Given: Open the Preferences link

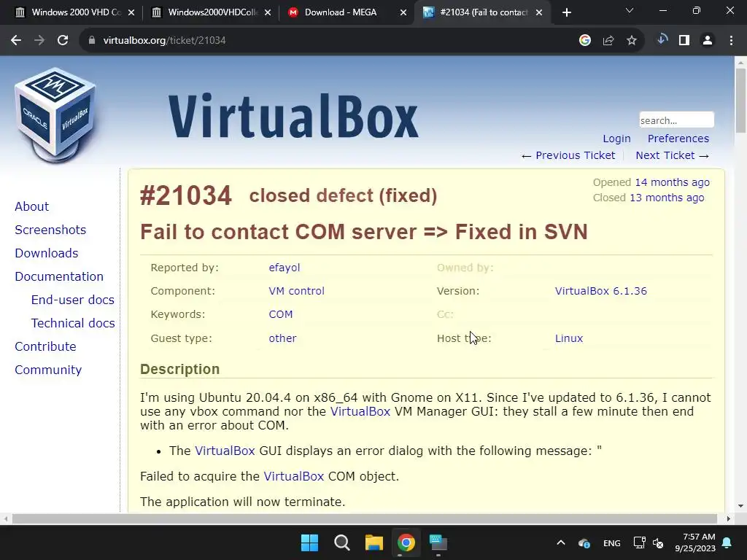Looking at the screenshot, I should (x=678, y=139).
